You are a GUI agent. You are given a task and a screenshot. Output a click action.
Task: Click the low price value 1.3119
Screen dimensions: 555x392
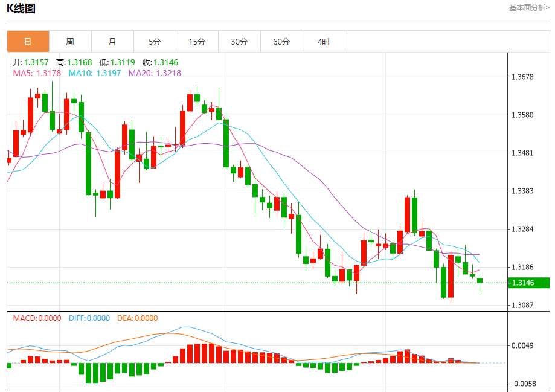click(123, 62)
